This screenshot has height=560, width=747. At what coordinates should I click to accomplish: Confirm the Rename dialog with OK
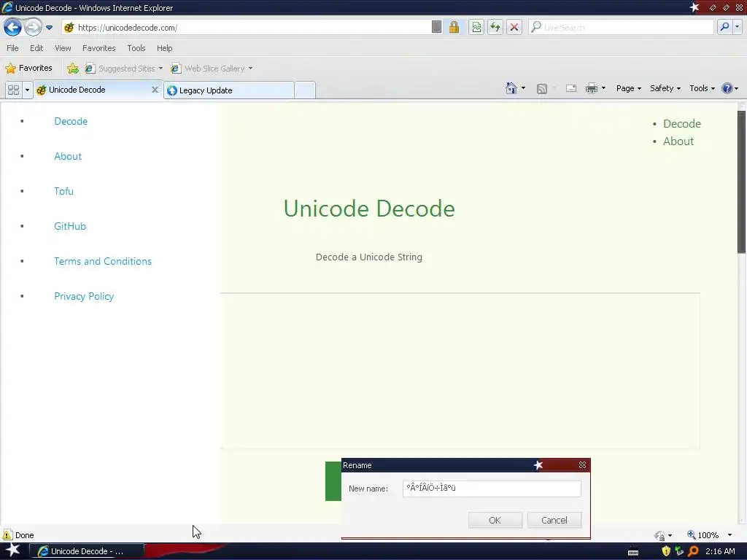pyautogui.click(x=495, y=520)
